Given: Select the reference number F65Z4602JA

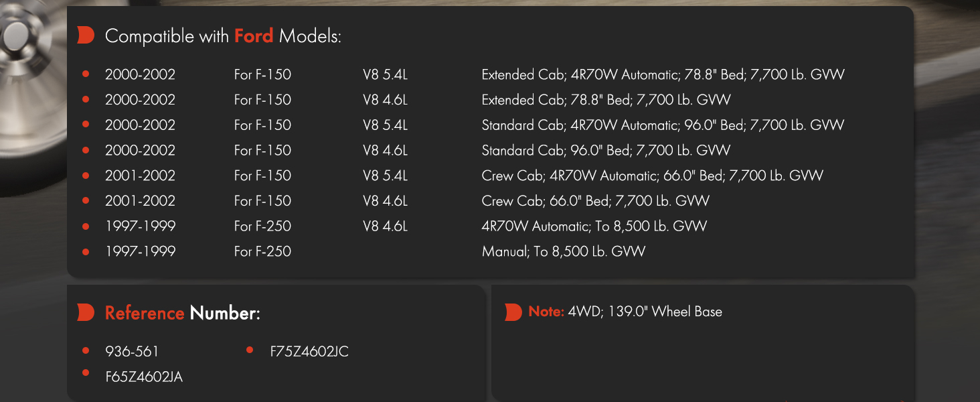Looking at the screenshot, I should 144,377.
